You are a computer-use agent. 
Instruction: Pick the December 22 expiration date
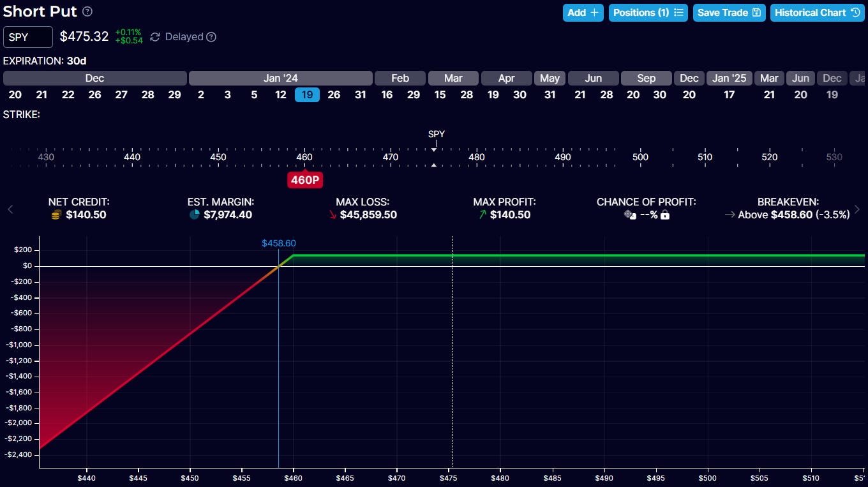click(x=68, y=94)
